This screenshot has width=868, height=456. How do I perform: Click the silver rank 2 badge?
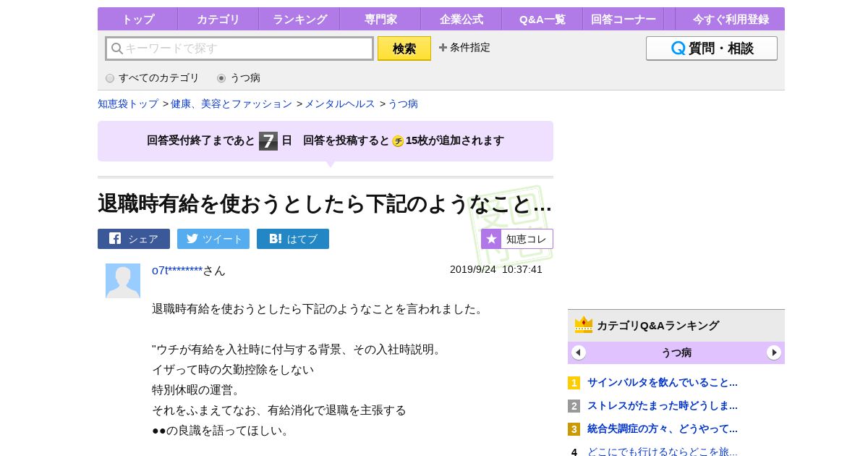tap(574, 406)
